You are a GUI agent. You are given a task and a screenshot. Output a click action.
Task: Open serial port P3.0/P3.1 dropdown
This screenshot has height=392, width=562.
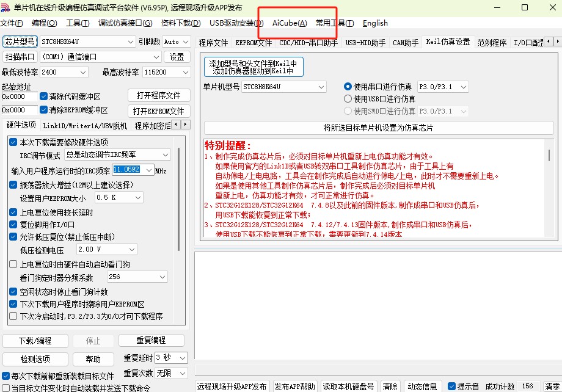443,87
